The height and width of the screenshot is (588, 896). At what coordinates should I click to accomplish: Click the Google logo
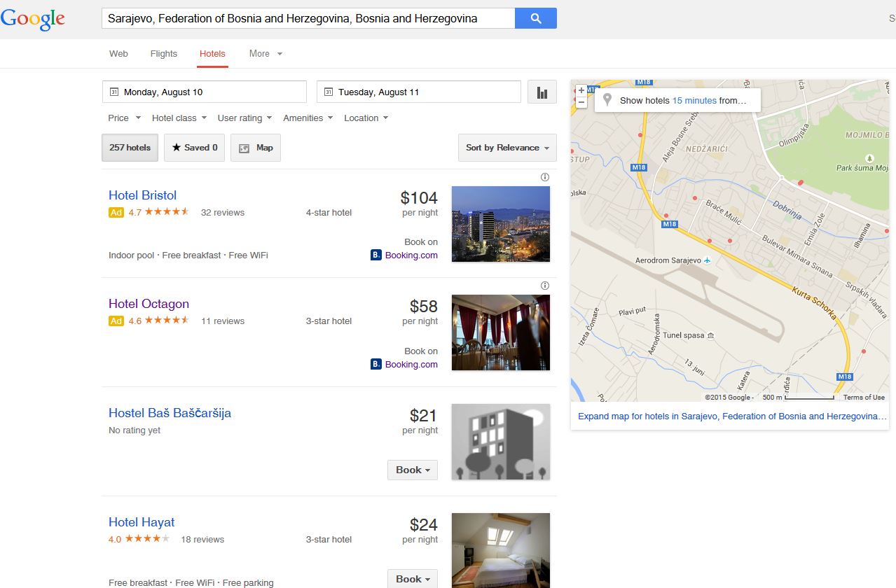pos(33,20)
